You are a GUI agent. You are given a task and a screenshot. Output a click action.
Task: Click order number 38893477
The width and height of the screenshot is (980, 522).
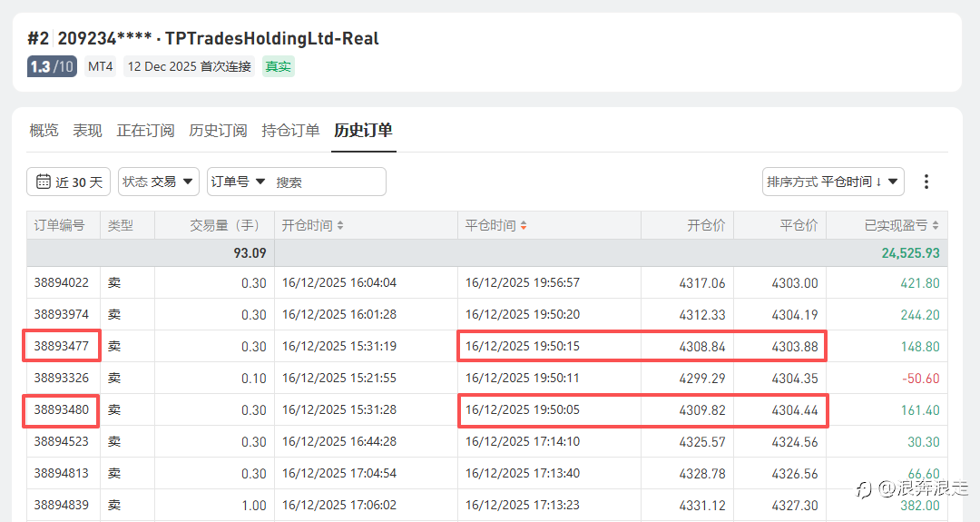click(62, 346)
